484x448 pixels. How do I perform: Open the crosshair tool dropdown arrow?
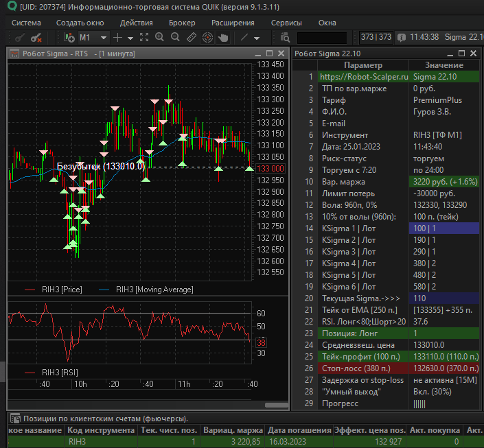(x=130, y=38)
